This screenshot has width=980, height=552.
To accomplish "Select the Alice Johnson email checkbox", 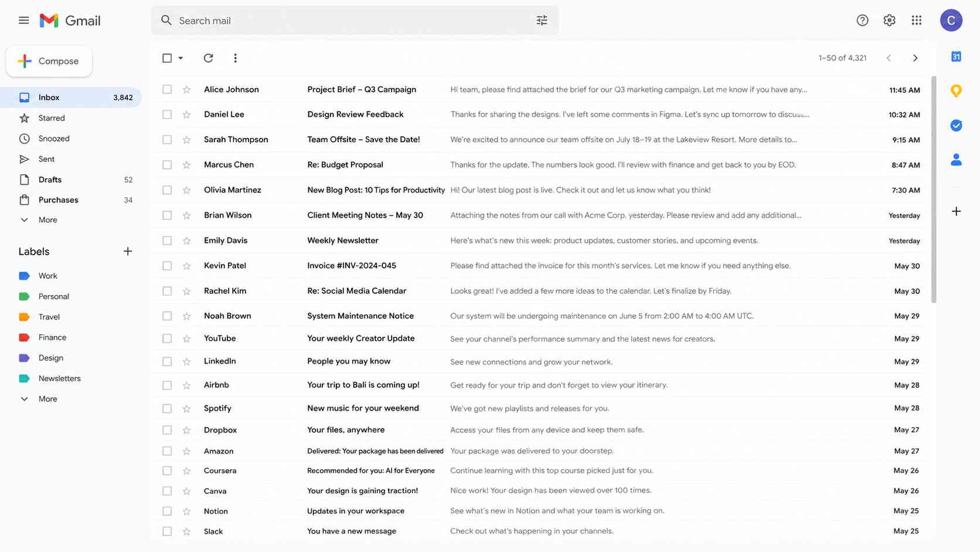I will 167,90.
